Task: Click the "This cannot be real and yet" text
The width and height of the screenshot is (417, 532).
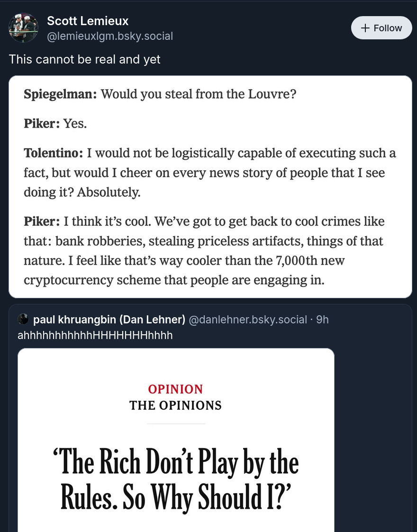Action: 85,59
